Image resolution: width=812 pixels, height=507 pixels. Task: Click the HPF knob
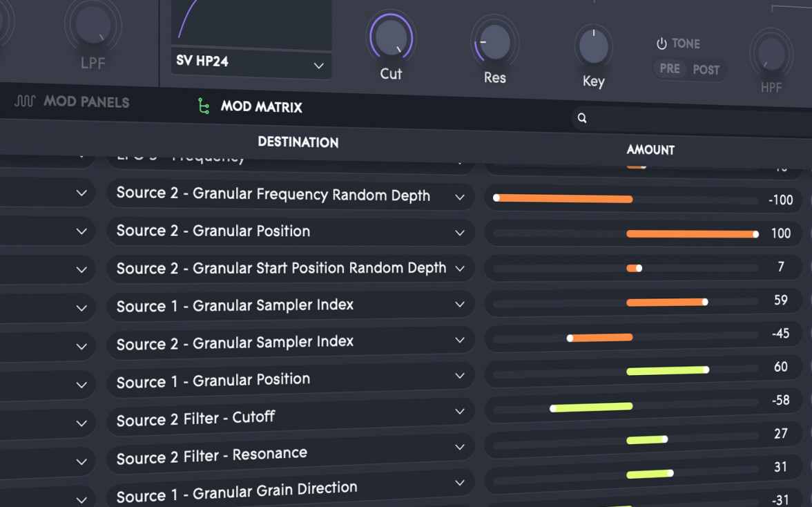click(x=771, y=54)
